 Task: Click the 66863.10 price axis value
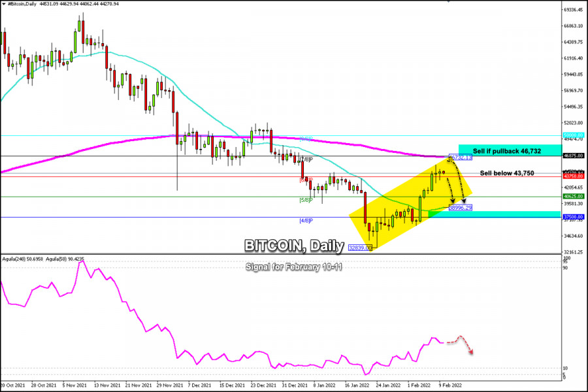pos(574,26)
